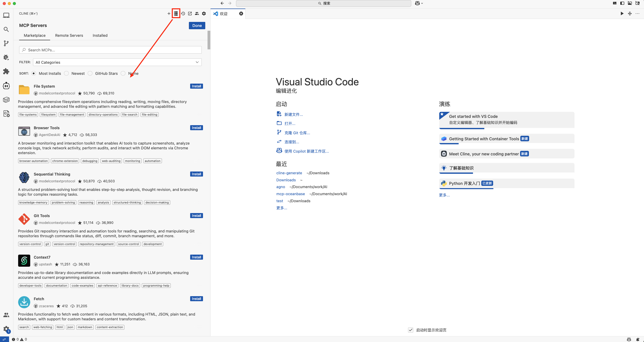The width and height of the screenshot is (644, 342).
Task: Open Cline in editor pop-out icon
Action: [x=190, y=14]
